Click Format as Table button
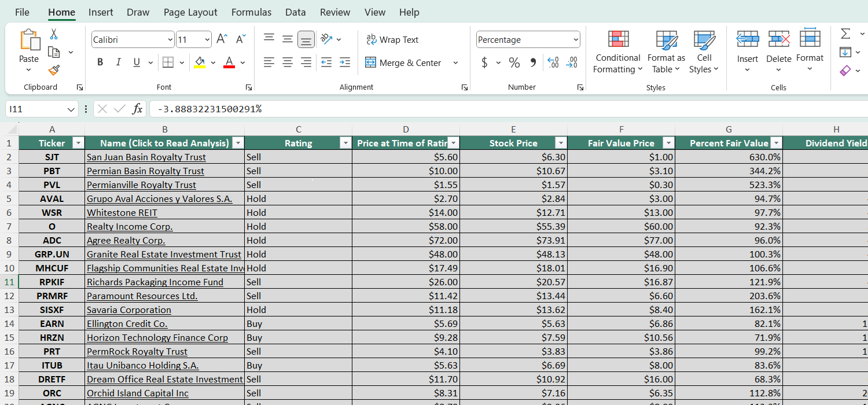 point(666,52)
